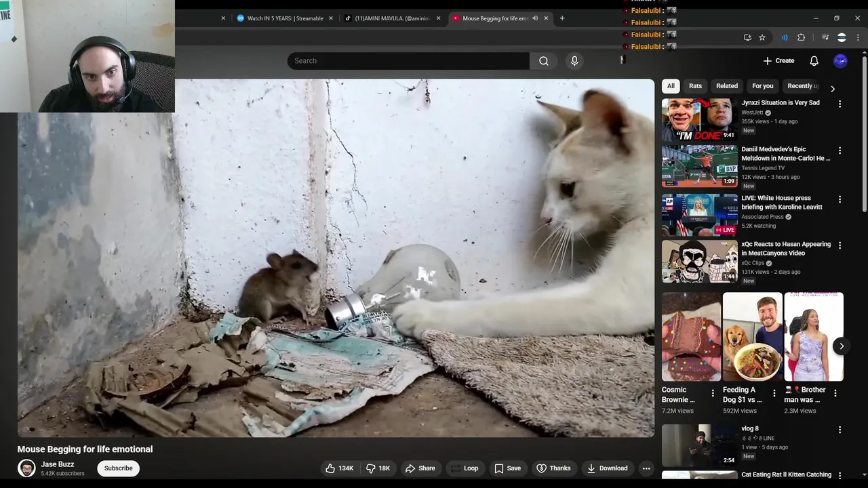The width and height of the screenshot is (868, 488).
Task: Select the For you filter chip
Action: (762, 86)
